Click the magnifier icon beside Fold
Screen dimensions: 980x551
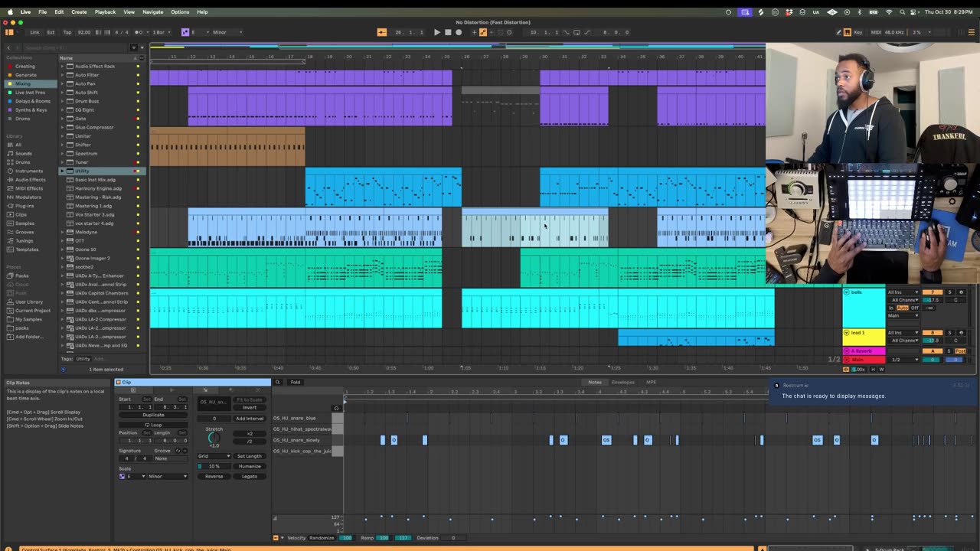click(277, 382)
